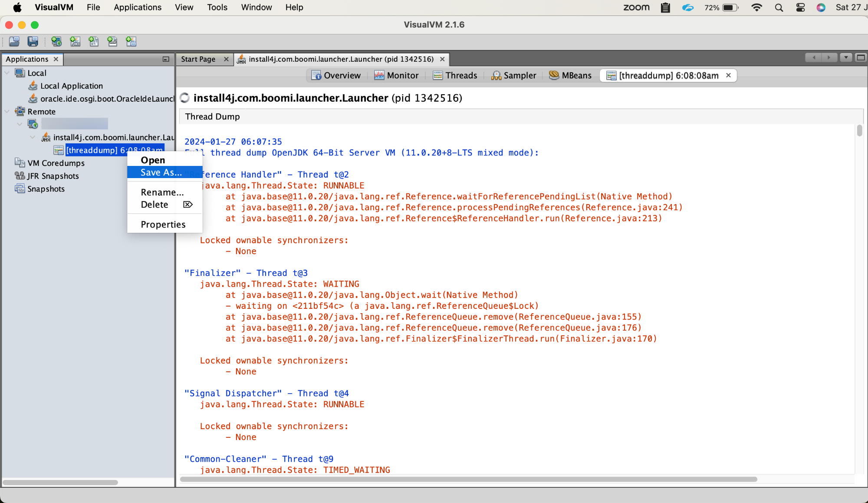Click the Wi-Fi icon in menu bar
The height and width of the screenshot is (503, 868).
756,7
